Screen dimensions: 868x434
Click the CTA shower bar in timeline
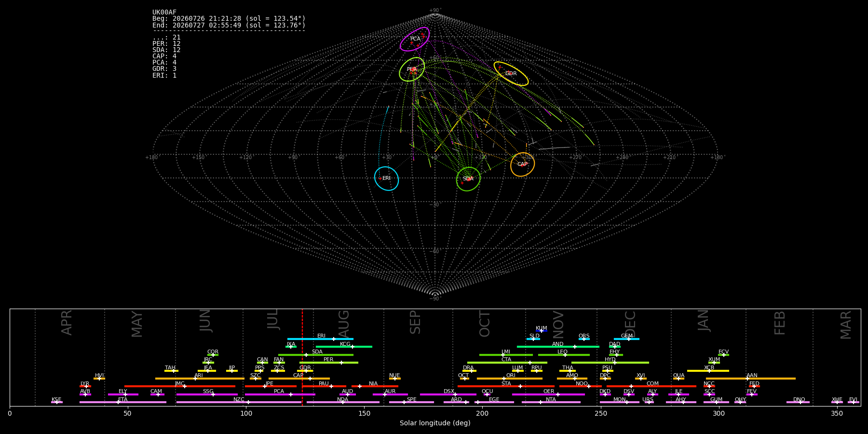pos(507,363)
